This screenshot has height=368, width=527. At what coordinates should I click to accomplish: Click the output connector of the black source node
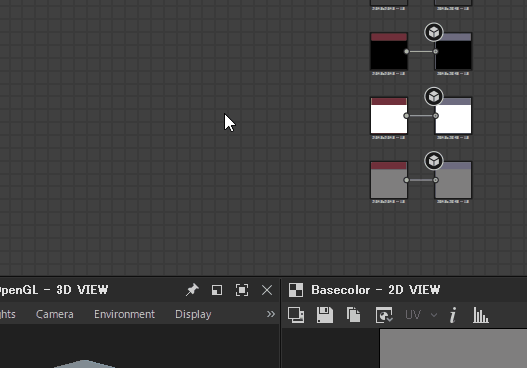click(x=406, y=51)
